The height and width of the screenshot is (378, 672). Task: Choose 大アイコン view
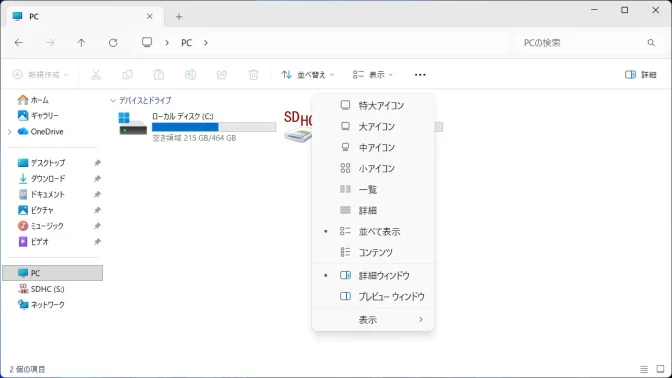coord(373,126)
